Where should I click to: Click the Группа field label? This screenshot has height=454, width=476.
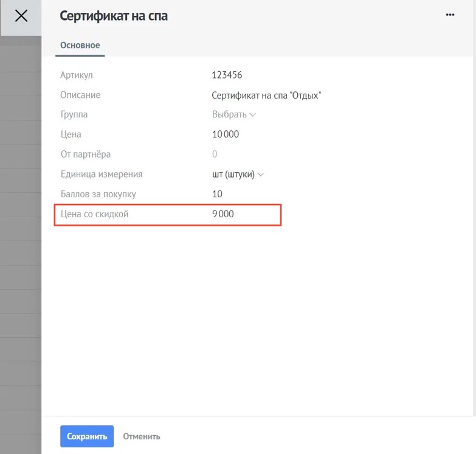tap(74, 114)
